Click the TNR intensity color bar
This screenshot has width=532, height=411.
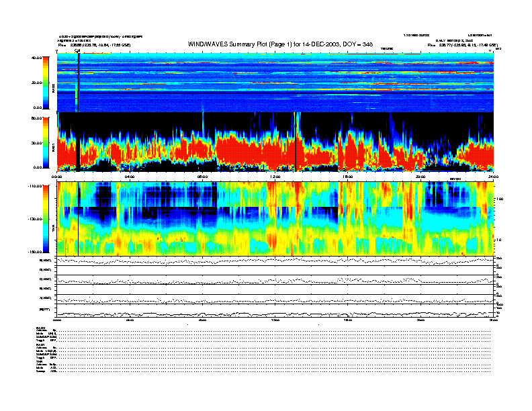46,219
